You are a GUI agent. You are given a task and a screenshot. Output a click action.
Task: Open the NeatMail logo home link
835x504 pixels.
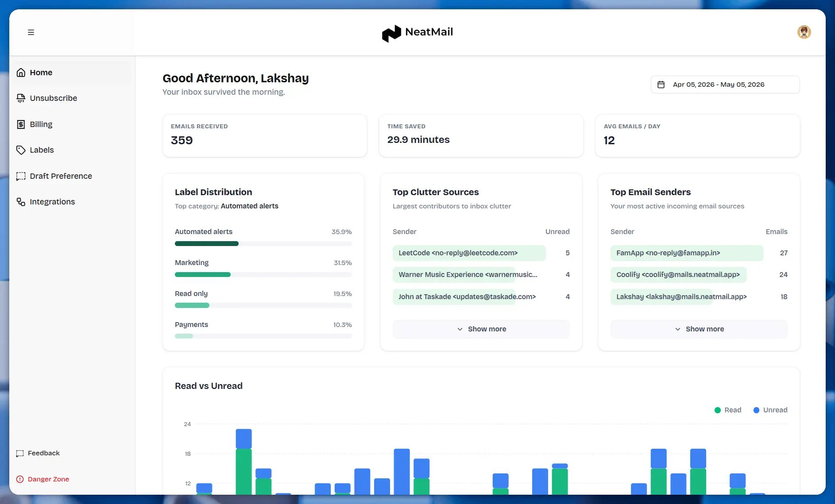coord(417,33)
